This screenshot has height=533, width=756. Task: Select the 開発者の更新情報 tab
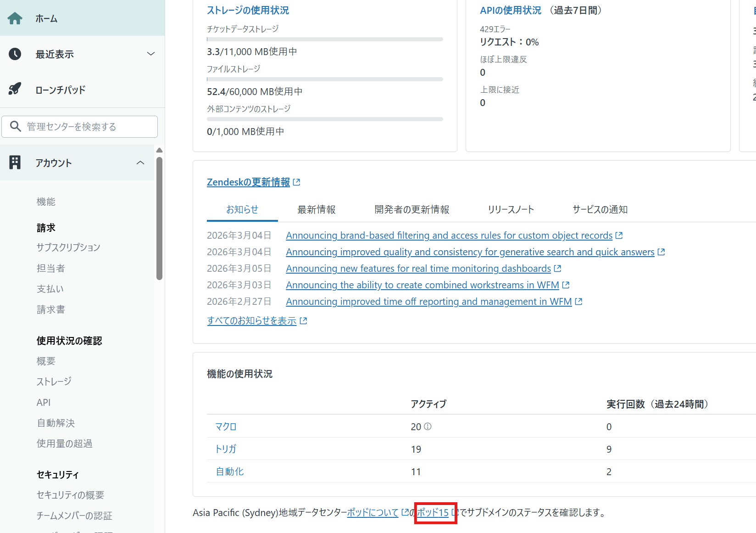411,210
